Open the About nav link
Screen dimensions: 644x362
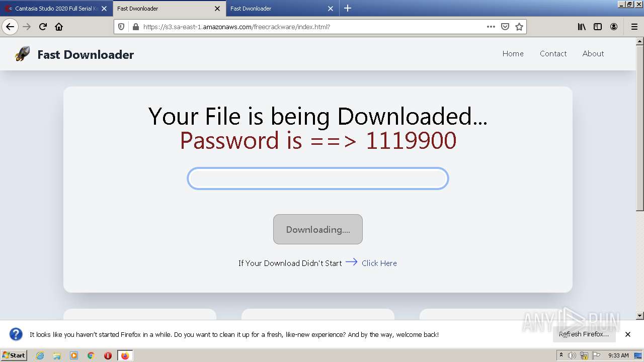[593, 54]
